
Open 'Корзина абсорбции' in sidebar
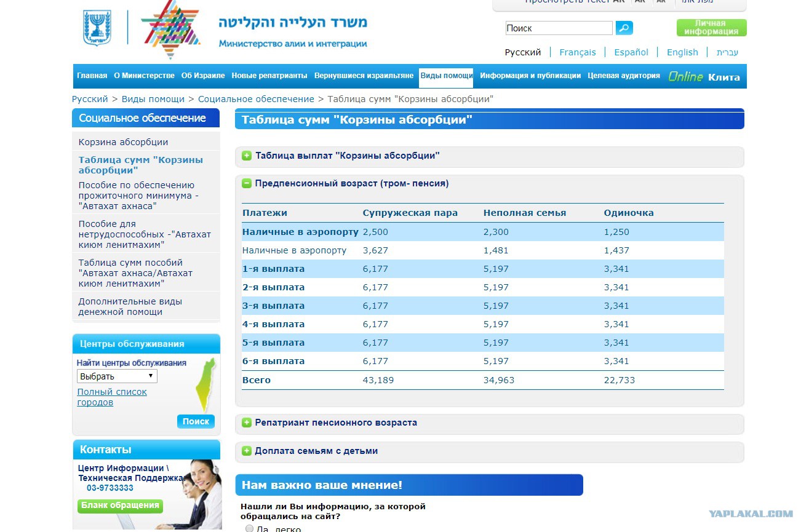123,142
